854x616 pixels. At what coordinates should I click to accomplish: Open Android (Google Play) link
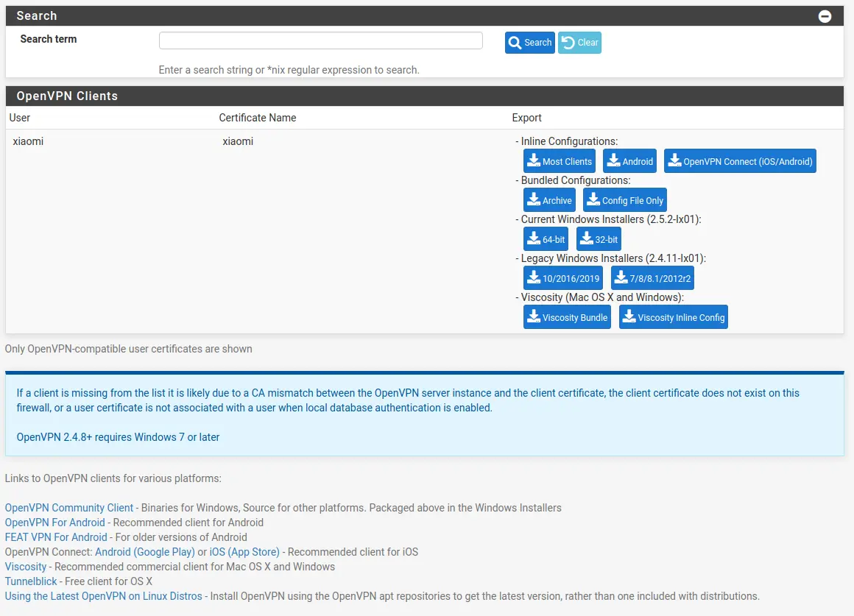coord(145,552)
